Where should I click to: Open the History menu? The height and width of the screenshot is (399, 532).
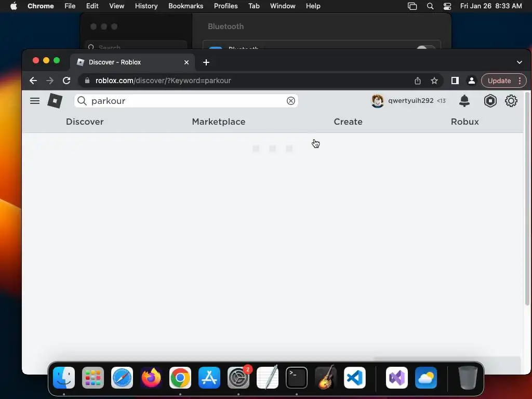click(x=146, y=6)
